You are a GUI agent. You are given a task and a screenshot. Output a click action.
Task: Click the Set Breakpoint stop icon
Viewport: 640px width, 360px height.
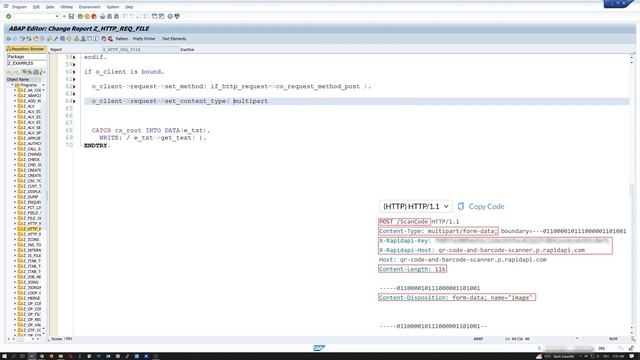[x=104, y=39]
